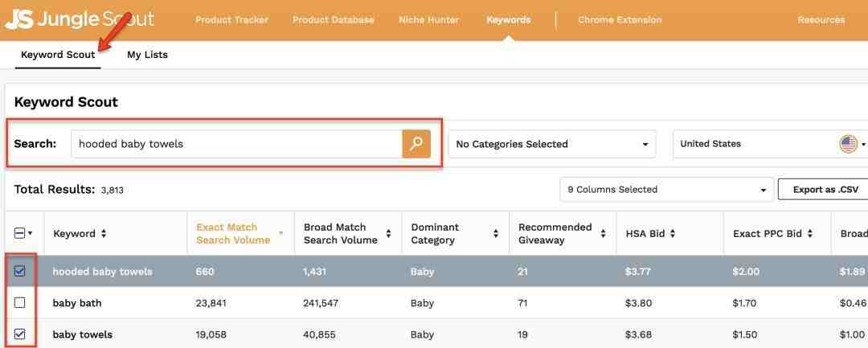
Task: Click the United States flag icon
Action: tap(848, 144)
